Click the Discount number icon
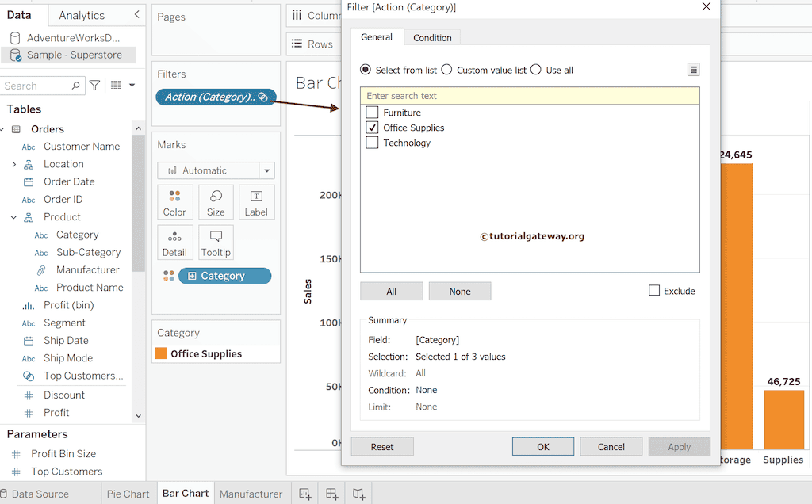The width and height of the screenshot is (812, 504). (29, 395)
